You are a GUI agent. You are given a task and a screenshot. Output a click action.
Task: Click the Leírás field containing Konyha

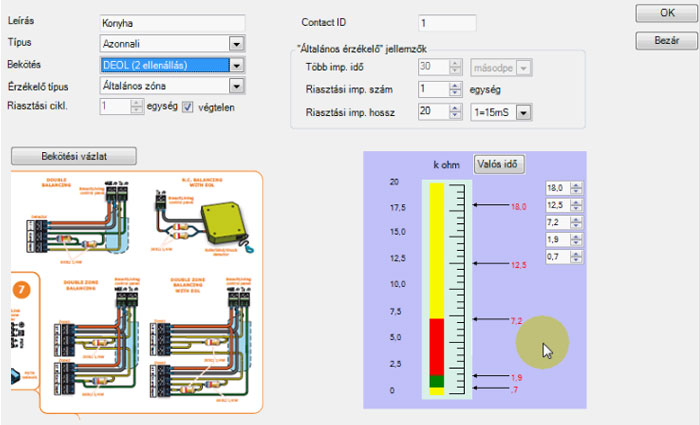[173, 22]
